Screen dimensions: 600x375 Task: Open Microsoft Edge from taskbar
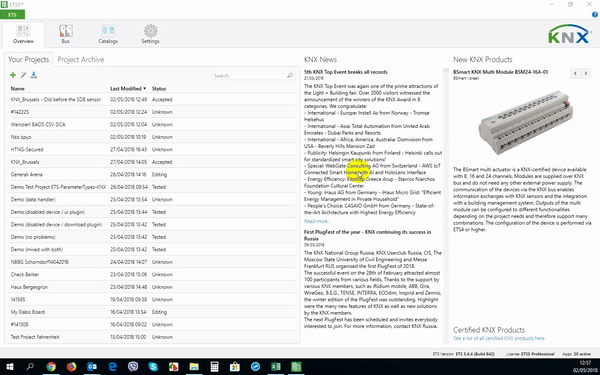(x=112, y=367)
